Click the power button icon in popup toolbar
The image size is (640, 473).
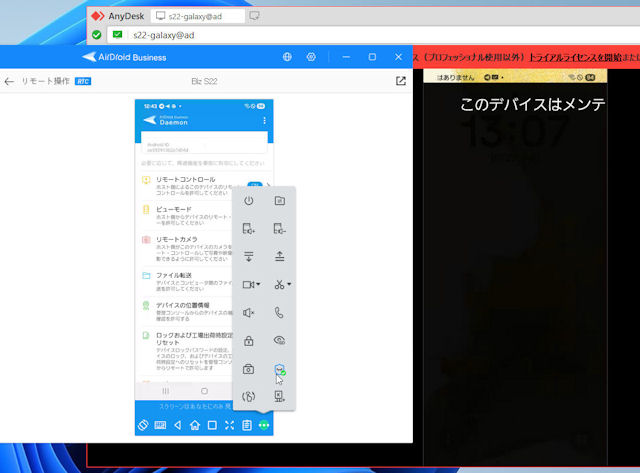tap(249, 201)
